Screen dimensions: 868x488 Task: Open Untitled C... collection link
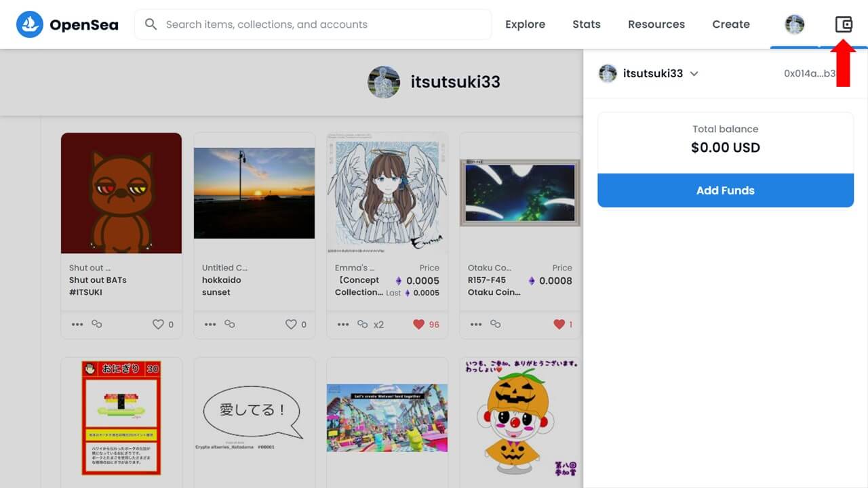point(224,268)
